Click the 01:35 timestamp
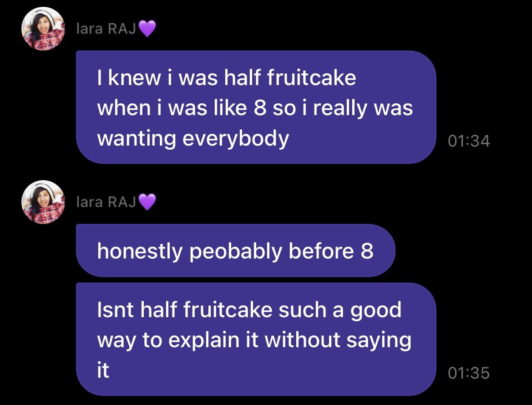Screen dimensions: 532x405 click(469, 373)
